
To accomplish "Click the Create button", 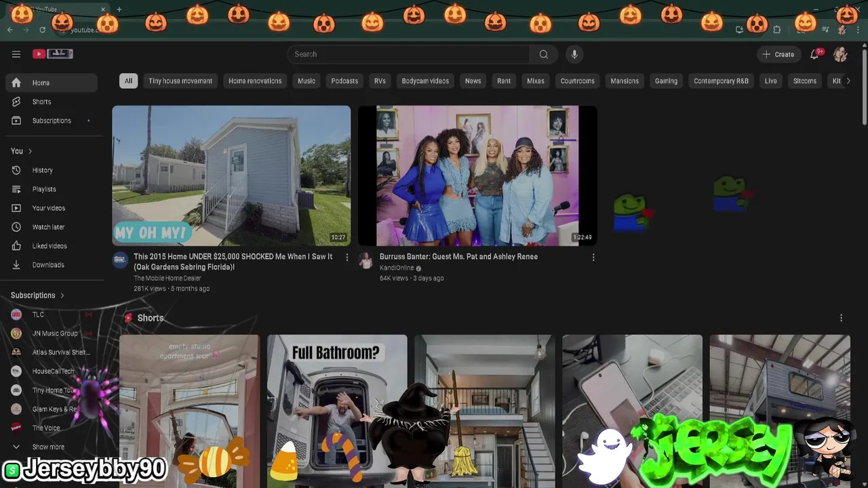I will point(778,54).
